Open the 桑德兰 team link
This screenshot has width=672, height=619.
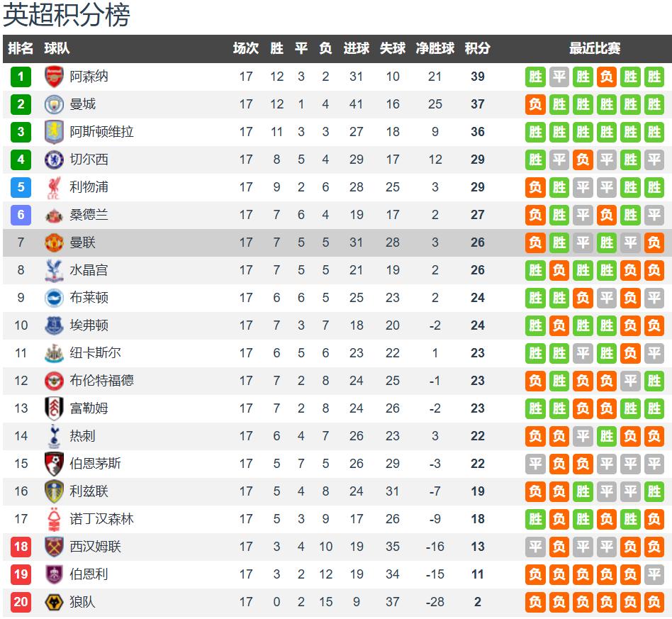[89, 215]
